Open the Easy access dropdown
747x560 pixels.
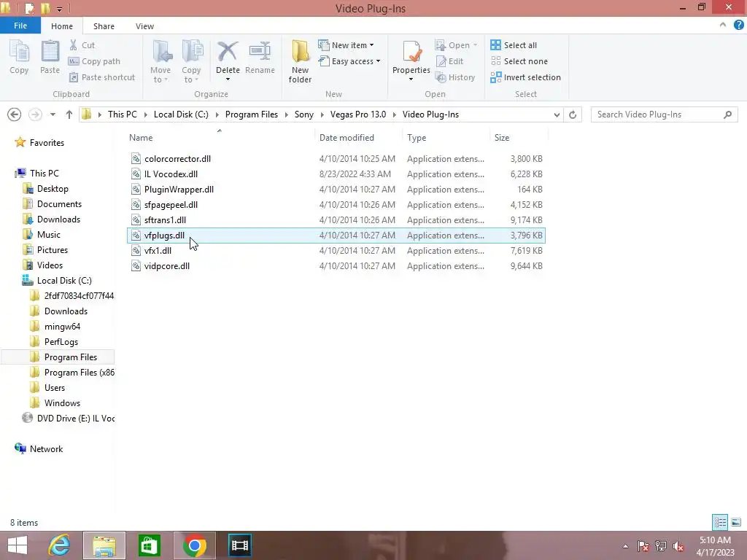pyautogui.click(x=349, y=61)
